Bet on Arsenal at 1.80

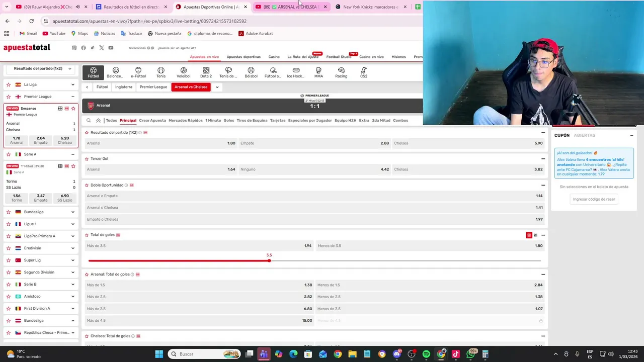(x=161, y=143)
